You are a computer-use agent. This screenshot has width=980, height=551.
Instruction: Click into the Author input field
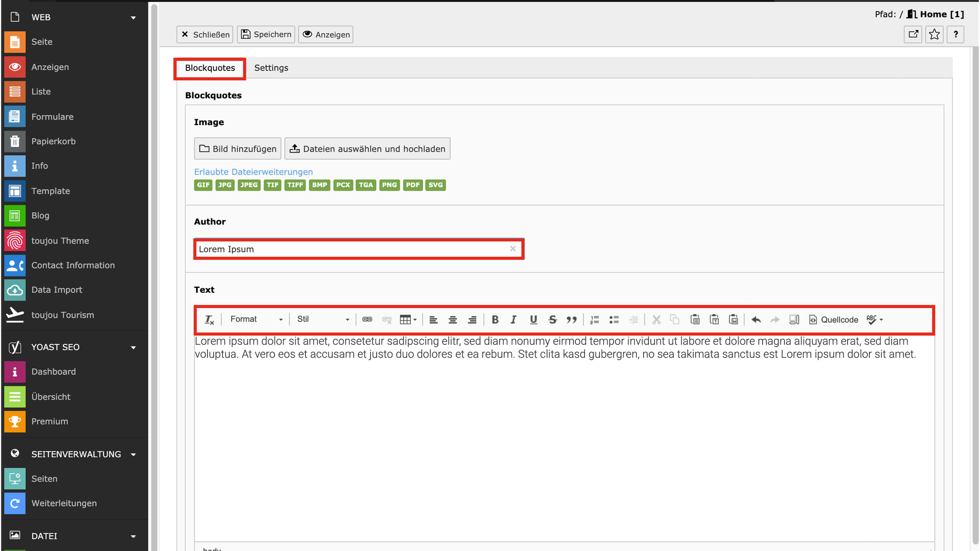click(x=352, y=249)
